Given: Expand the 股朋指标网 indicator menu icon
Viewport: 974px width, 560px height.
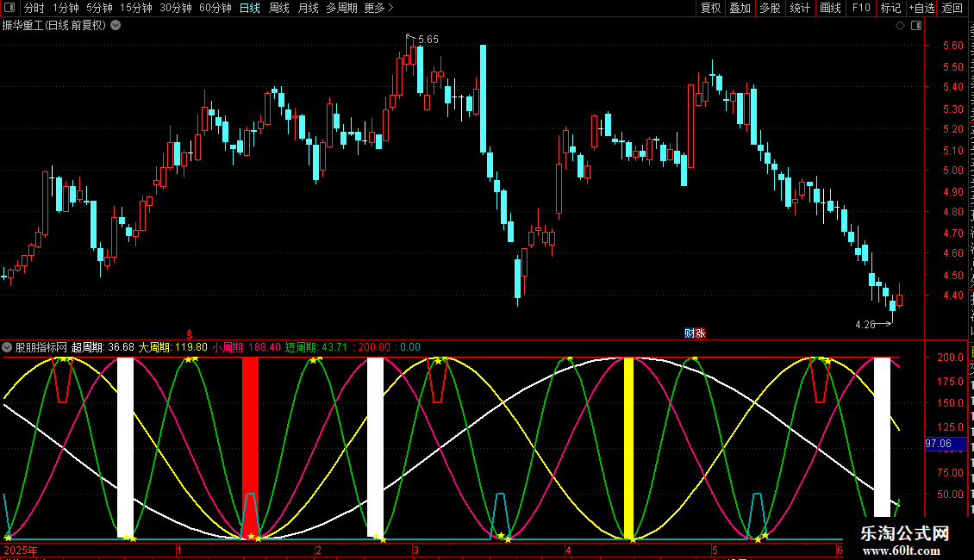Looking at the screenshot, I should (7, 347).
